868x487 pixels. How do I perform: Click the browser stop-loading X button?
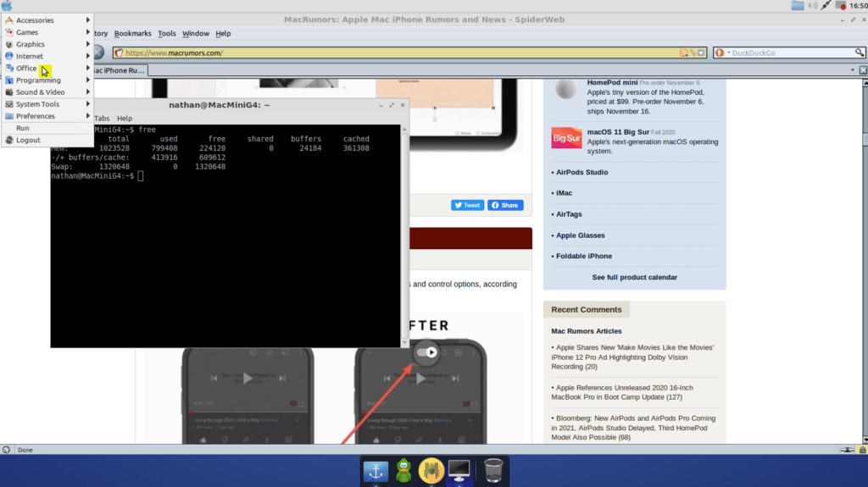(98, 53)
